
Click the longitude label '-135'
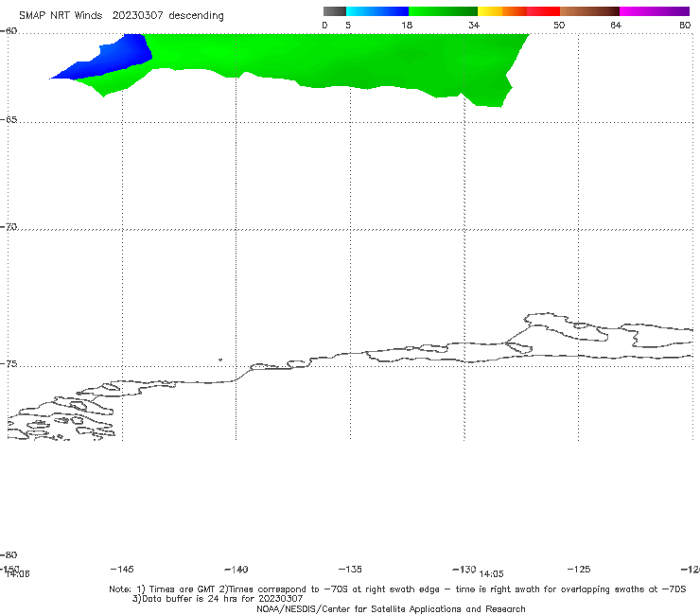tap(350, 569)
